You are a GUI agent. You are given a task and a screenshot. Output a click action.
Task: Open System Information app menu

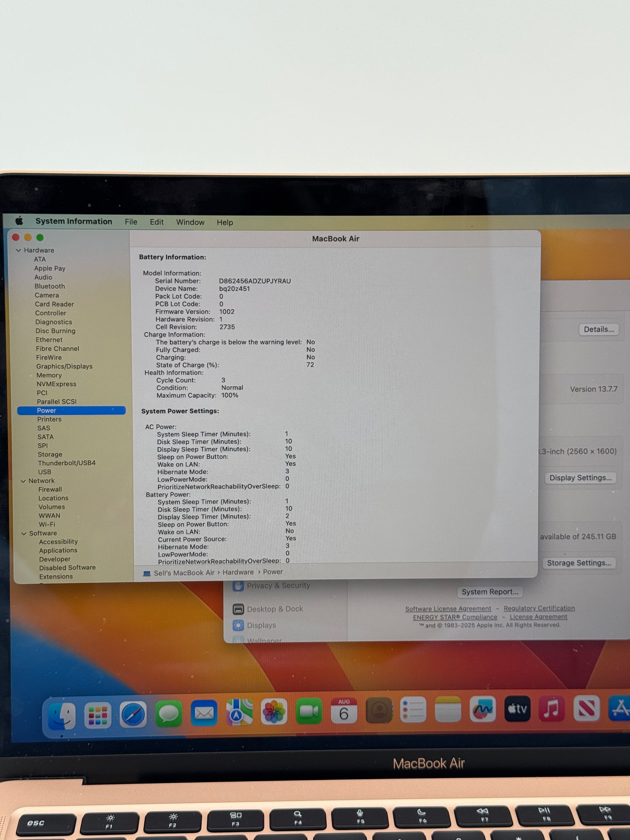(74, 221)
